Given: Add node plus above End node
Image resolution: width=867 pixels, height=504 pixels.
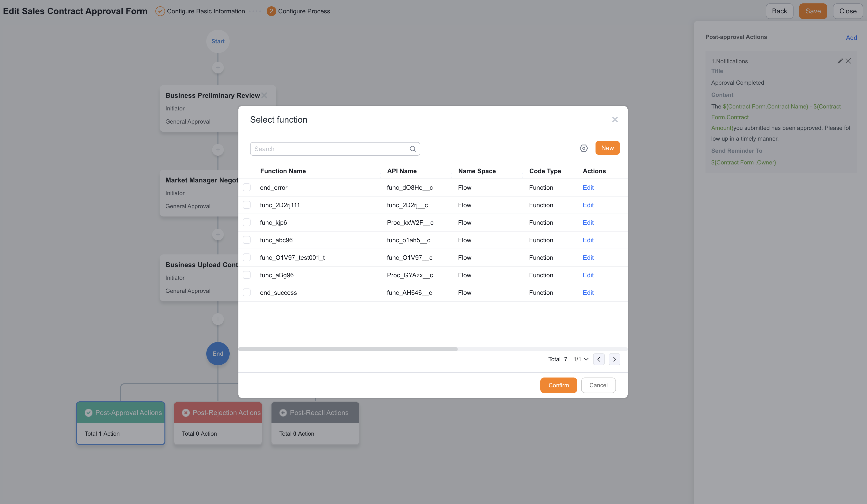Looking at the screenshot, I should point(218,319).
